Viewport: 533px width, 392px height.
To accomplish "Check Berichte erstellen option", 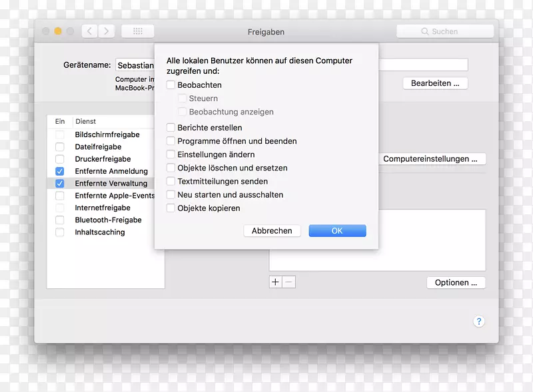I will pos(171,128).
